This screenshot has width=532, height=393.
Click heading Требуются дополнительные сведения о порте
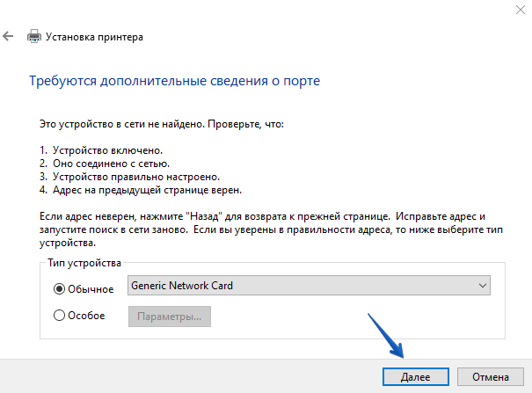pos(174,81)
